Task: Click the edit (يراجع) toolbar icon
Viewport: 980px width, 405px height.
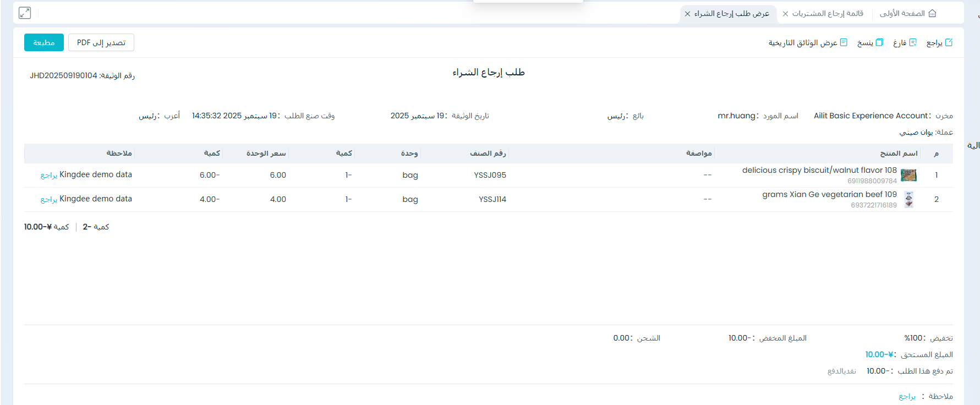Action: coord(949,42)
